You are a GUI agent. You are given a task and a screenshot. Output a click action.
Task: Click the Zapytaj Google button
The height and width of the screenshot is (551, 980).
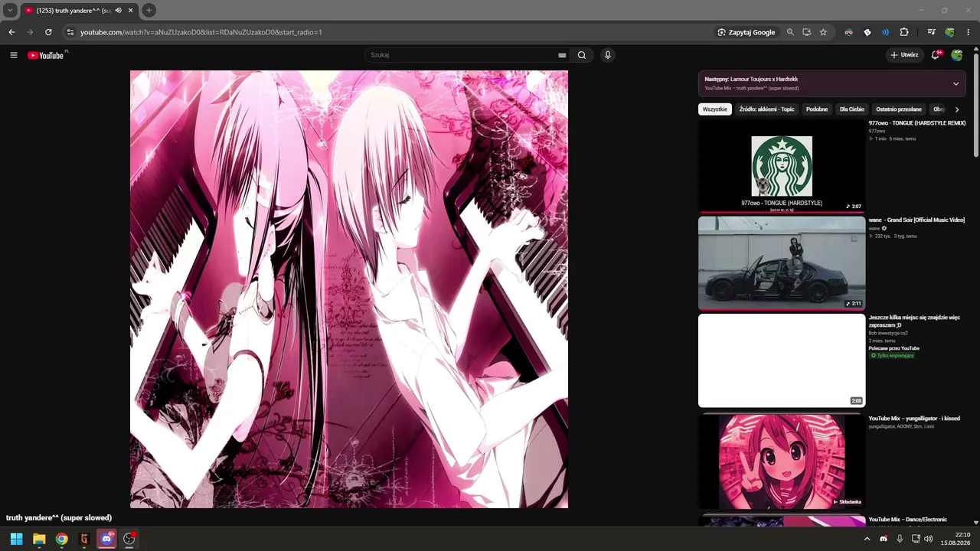pos(746,32)
